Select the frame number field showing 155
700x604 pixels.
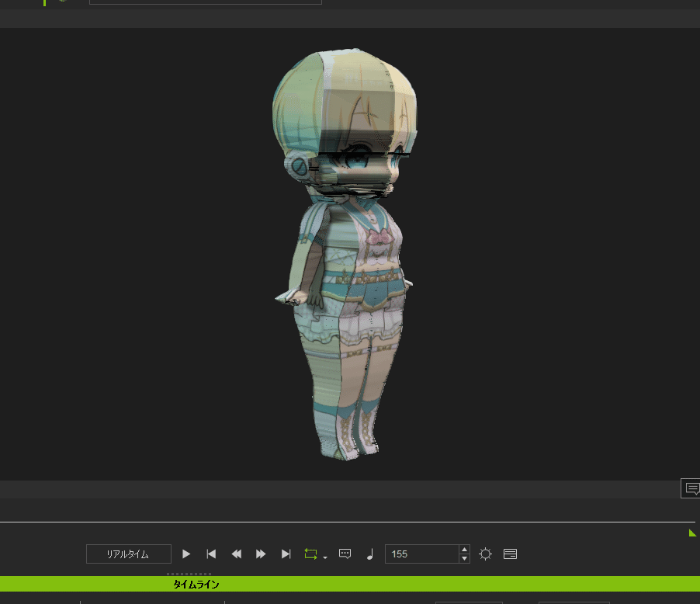[x=422, y=554]
